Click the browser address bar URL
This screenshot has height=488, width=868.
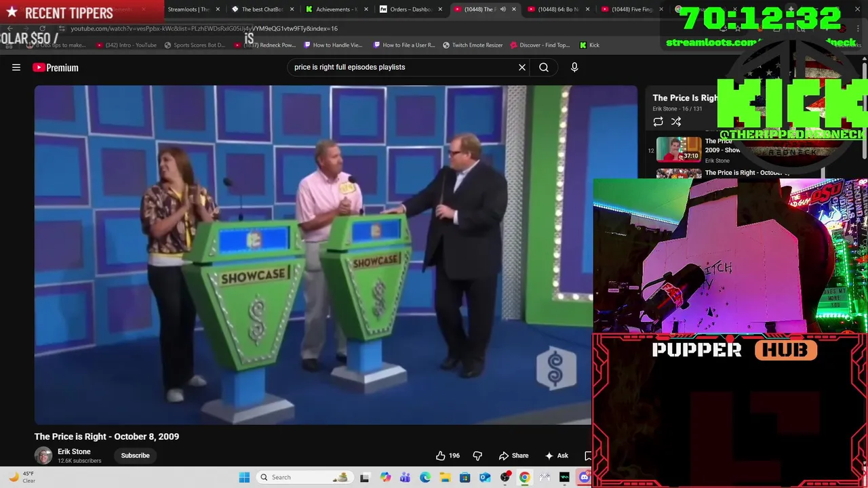[x=203, y=28]
